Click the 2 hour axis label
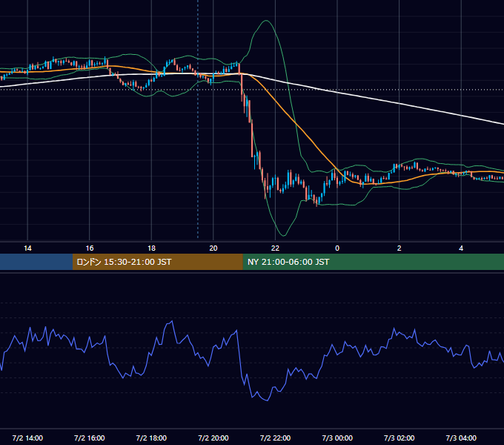 [x=399, y=248]
